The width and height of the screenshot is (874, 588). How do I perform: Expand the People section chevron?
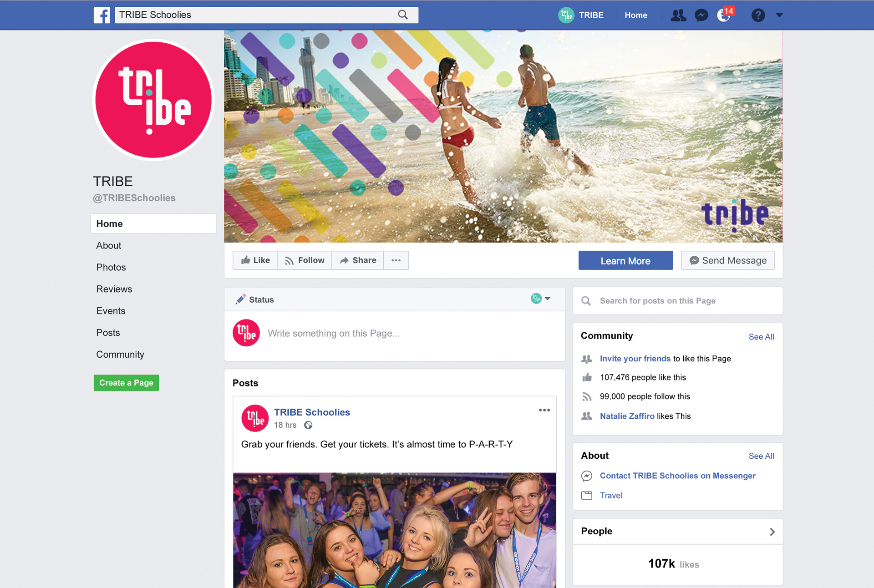pyautogui.click(x=772, y=532)
